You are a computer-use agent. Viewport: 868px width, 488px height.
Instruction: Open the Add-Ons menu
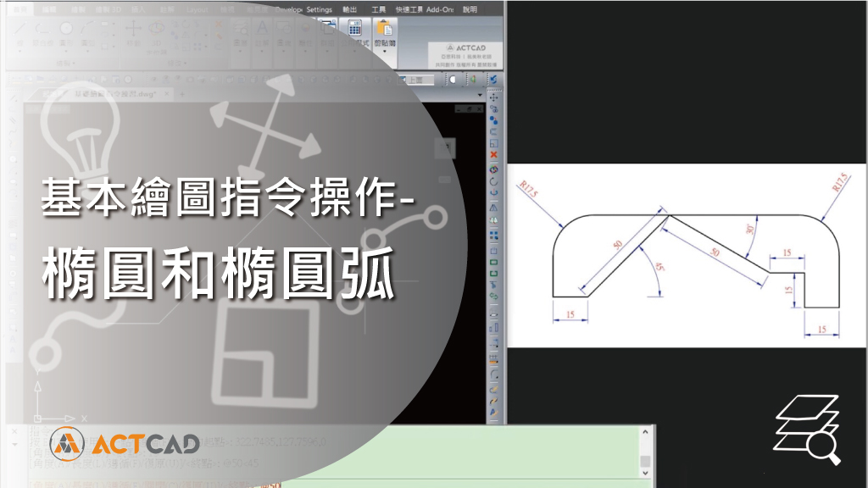440,9
